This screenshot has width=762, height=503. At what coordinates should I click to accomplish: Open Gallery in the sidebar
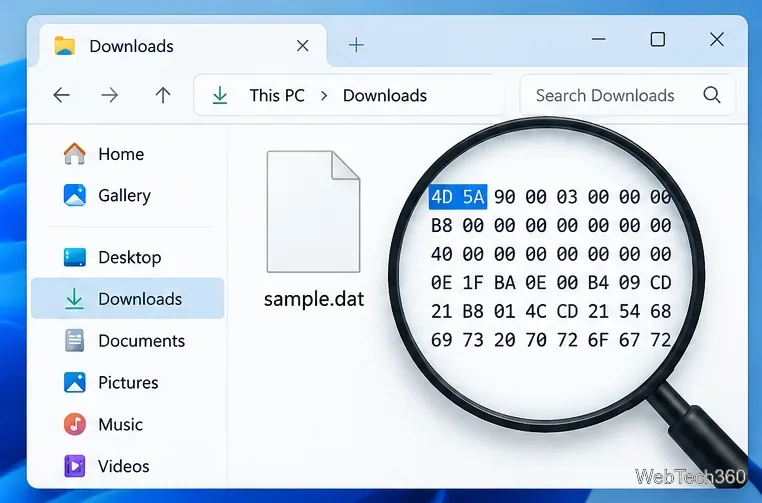coord(124,196)
